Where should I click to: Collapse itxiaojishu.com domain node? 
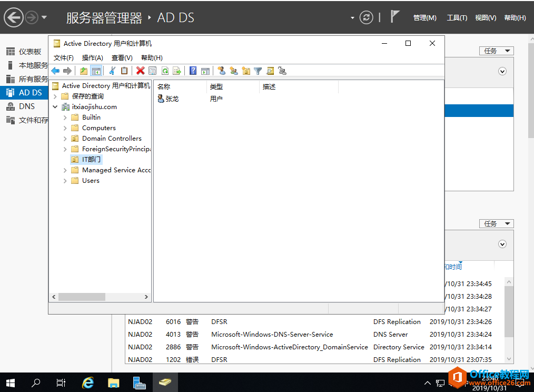pos(55,107)
